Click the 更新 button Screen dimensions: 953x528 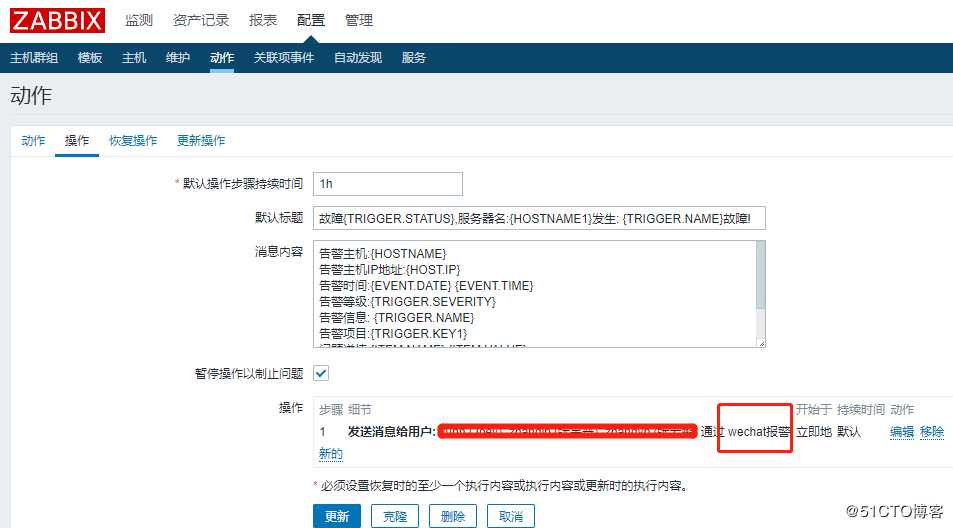point(337,516)
